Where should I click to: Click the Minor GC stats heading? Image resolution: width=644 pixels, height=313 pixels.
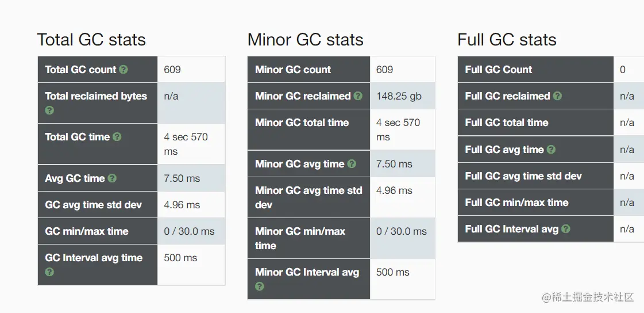pyautogui.click(x=305, y=40)
